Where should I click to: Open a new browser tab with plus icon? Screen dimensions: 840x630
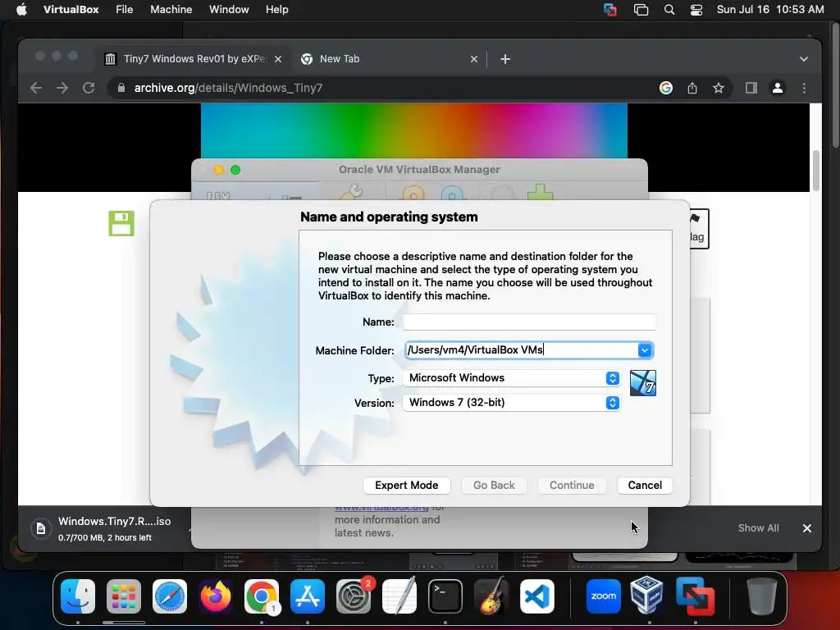point(505,59)
